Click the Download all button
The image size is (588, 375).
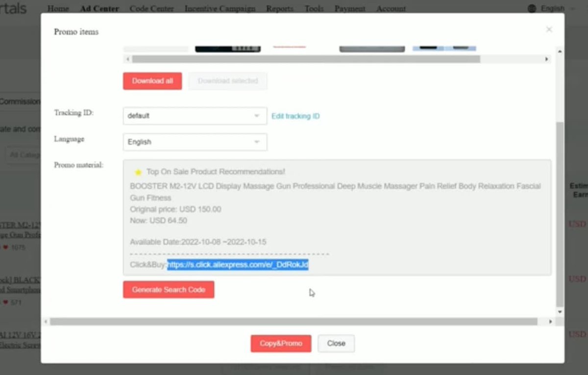click(152, 81)
